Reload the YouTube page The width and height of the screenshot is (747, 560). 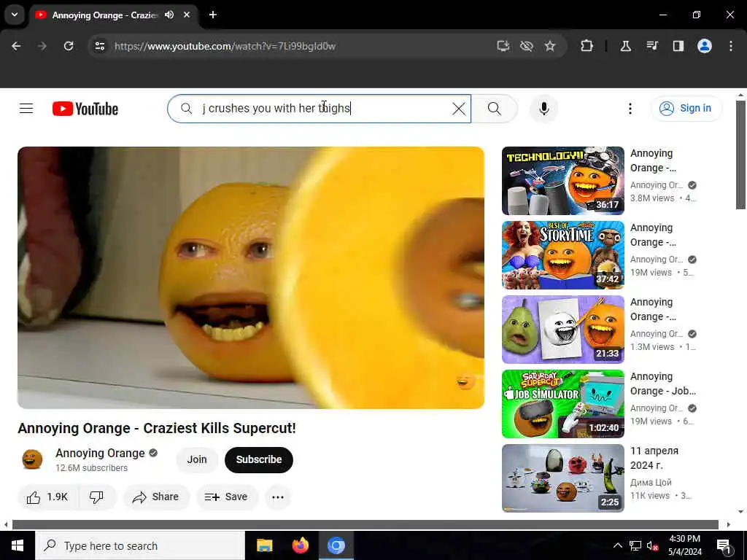(69, 46)
